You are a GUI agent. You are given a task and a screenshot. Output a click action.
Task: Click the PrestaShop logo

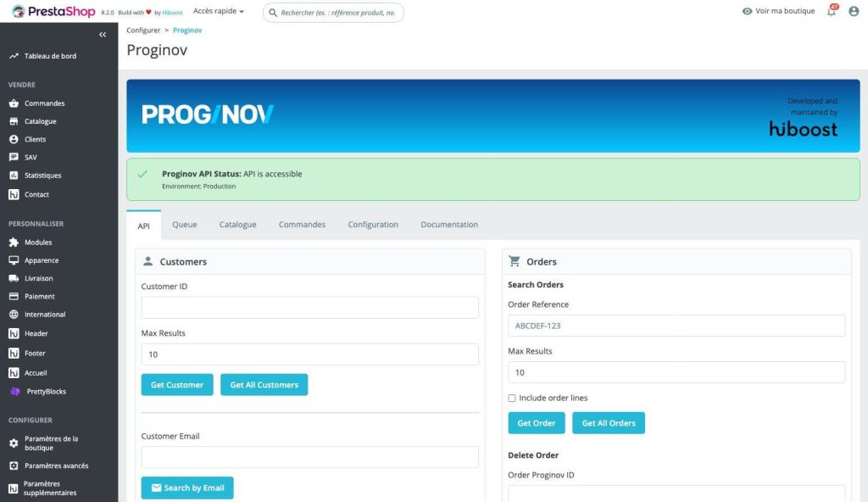tap(53, 12)
